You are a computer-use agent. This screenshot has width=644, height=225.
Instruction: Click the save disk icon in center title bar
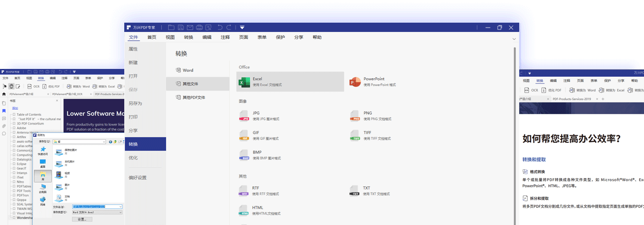(180, 28)
